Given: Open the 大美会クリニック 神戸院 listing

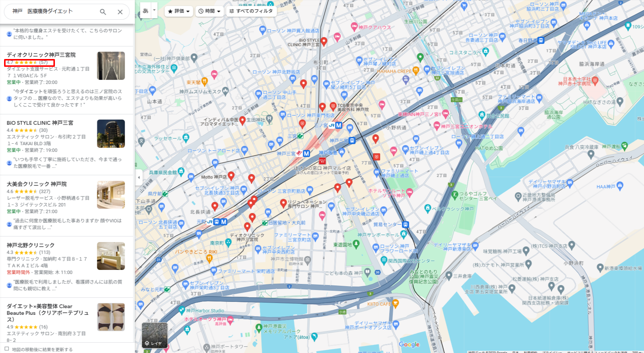Looking at the screenshot, I should 37,184.
